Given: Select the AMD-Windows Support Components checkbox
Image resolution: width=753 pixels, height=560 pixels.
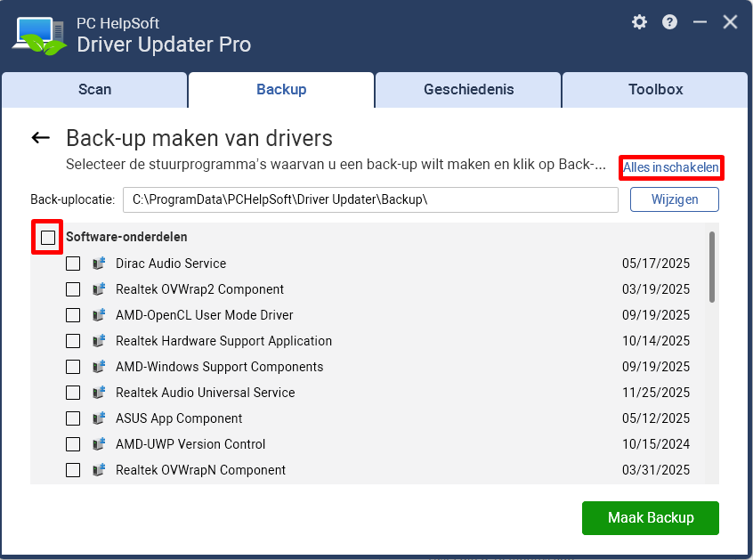Looking at the screenshot, I should (73, 367).
